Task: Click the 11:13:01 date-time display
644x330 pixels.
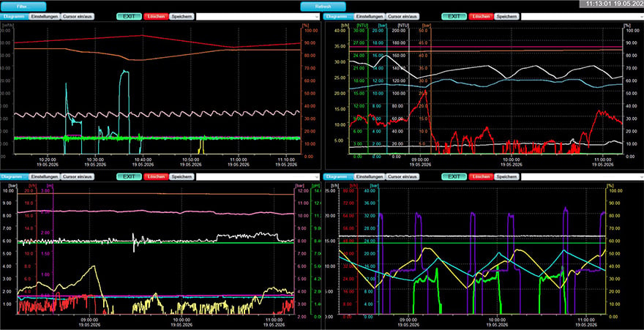Action: pyautogui.click(x=612, y=4)
